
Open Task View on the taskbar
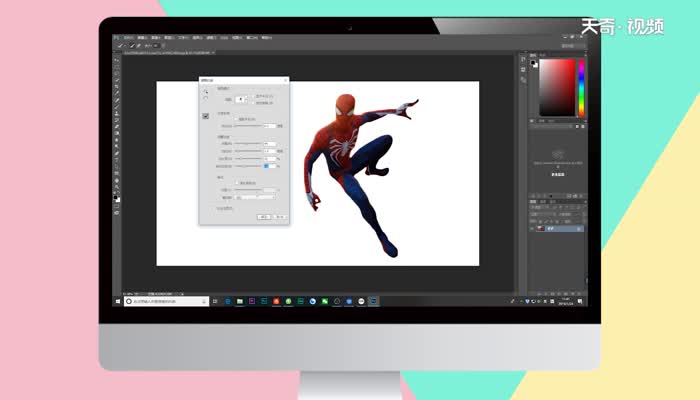[x=215, y=301]
